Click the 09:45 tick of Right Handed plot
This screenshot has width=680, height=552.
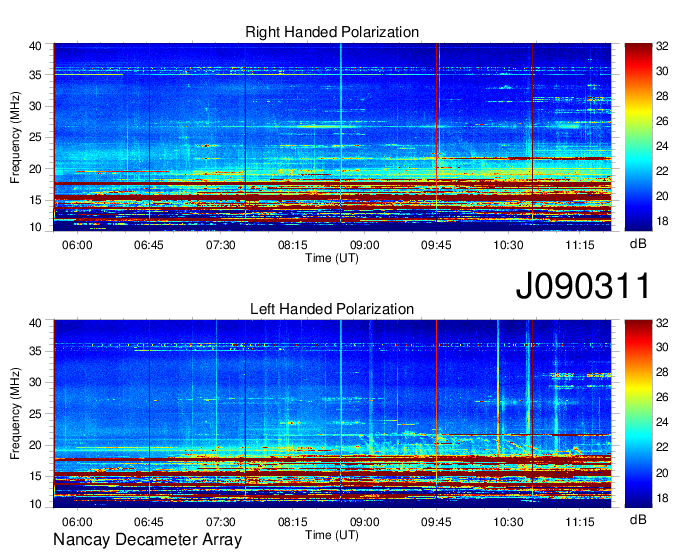(x=436, y=245)
